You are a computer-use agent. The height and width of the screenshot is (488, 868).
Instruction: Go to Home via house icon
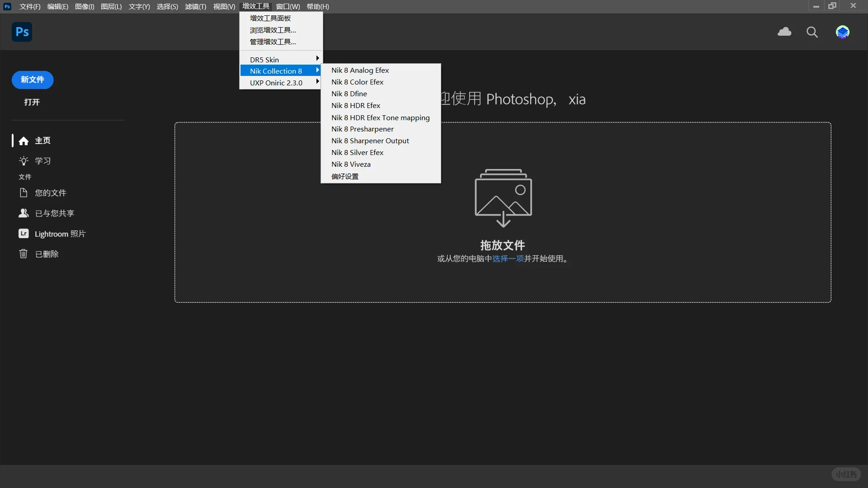(24, 141)
